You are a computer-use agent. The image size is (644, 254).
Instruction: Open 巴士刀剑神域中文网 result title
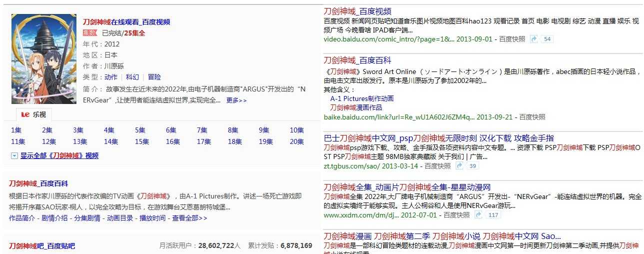(x=439, y=138)
